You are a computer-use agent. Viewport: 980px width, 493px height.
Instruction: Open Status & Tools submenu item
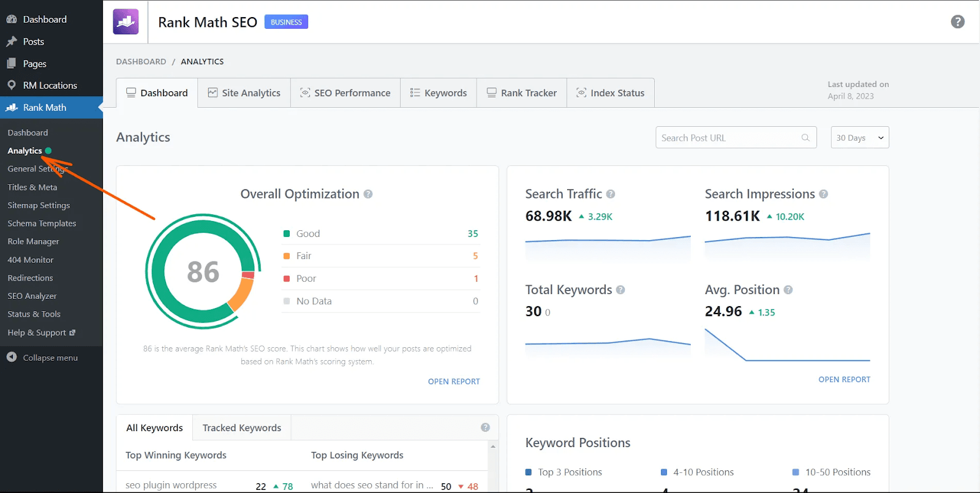pos(34,314)
